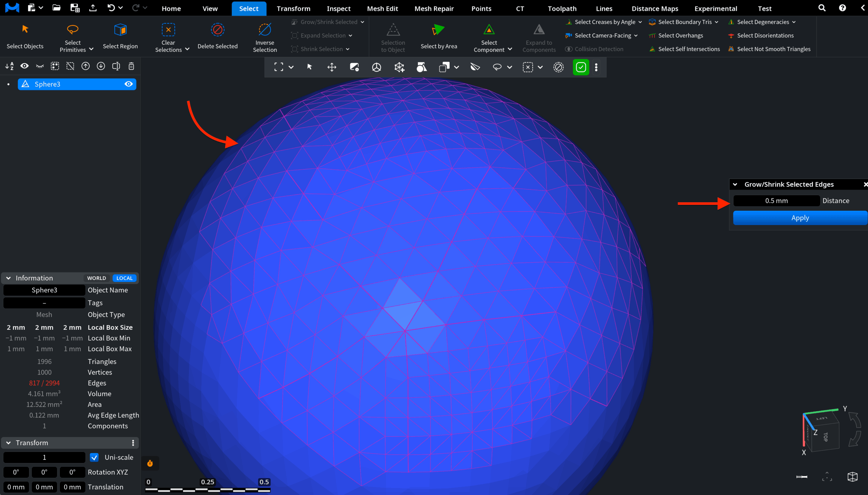This screenshot has width=868, height=495.
Task: Open the Home tab
Action: click(171, 8)
